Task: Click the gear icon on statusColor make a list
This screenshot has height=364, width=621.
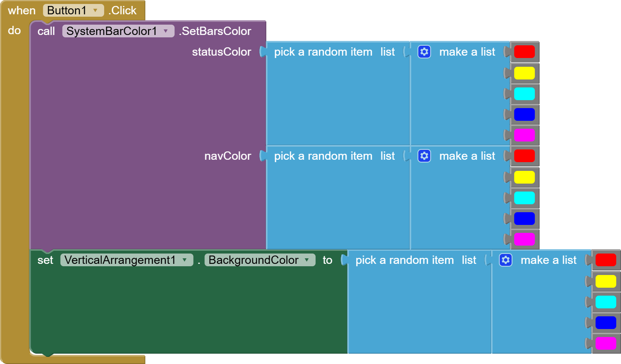Action: click(424, 52)
